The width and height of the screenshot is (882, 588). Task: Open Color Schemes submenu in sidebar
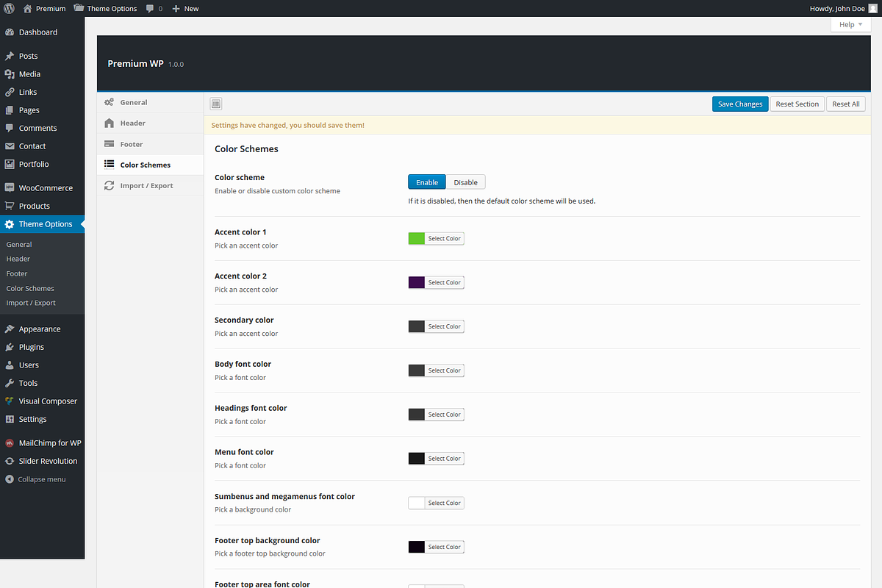click(x=30, y=289)
